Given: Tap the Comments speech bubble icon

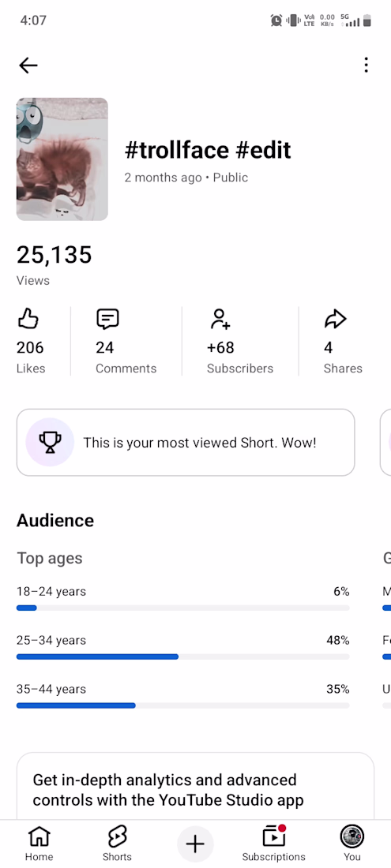Looking at the screenshot, I should pos(107,319).
